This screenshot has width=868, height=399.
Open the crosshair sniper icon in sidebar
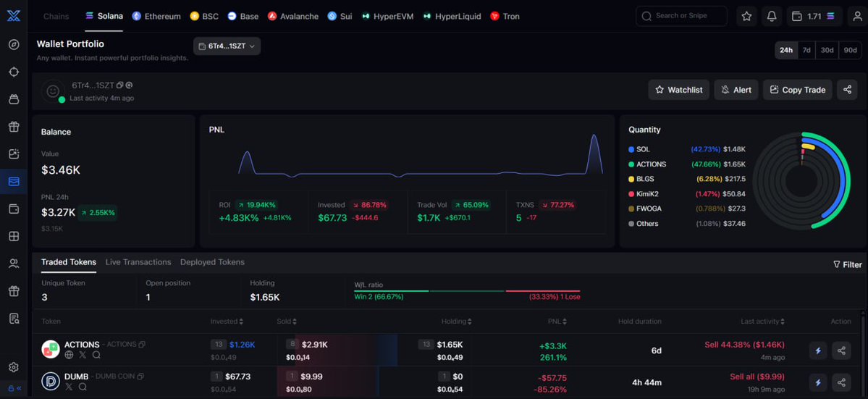(14, 72)
